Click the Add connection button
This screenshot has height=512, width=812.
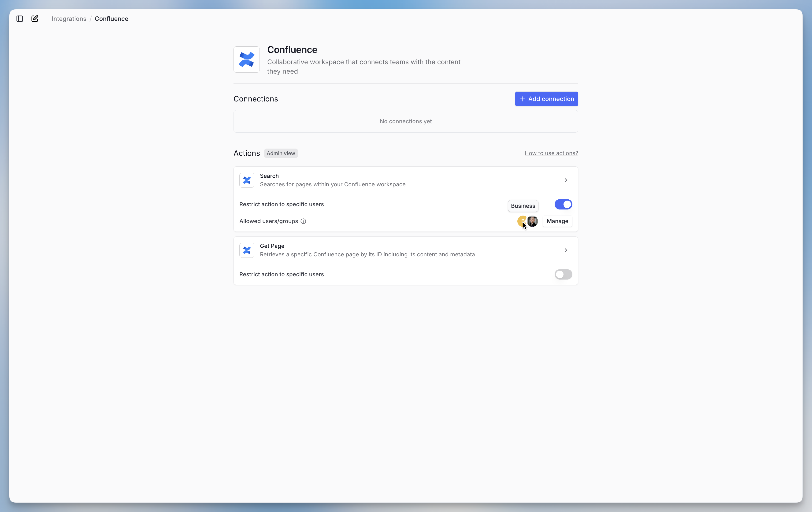[x=546, y=99]
